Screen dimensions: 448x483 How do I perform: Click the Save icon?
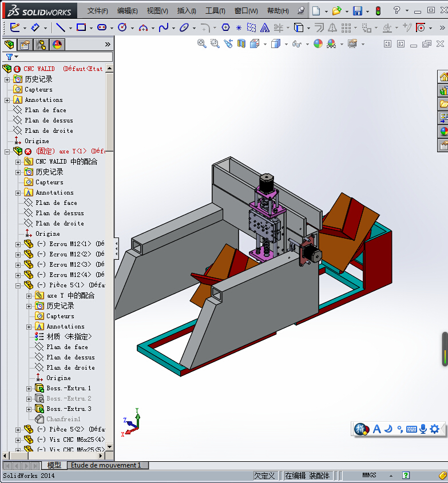(x=358, y=11)
